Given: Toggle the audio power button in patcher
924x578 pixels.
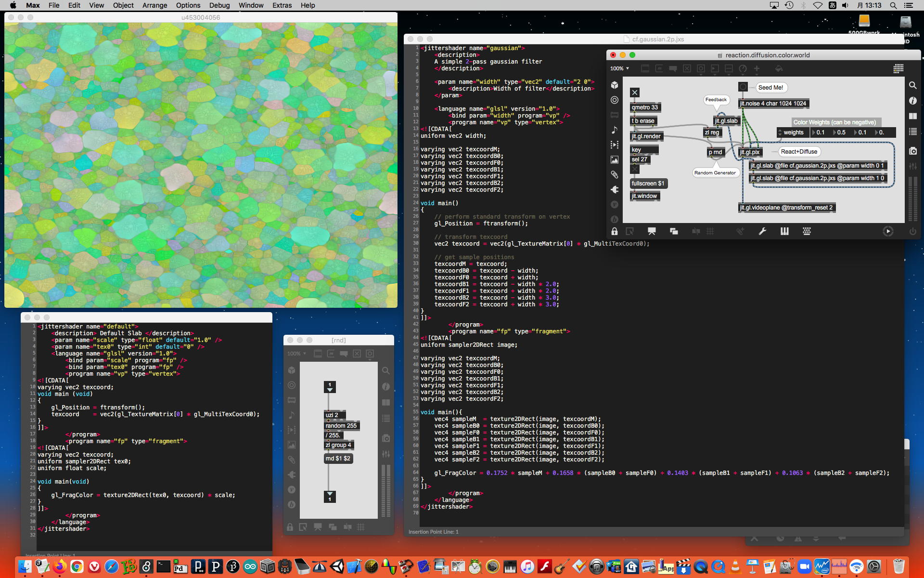Looking at the screenshot, I should click(912, 231).
